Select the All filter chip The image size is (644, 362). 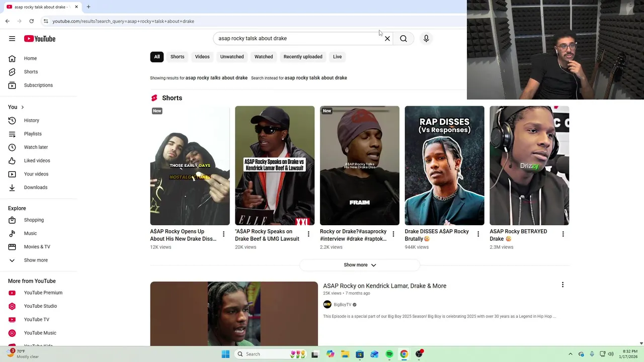click(x=157, y=57)
